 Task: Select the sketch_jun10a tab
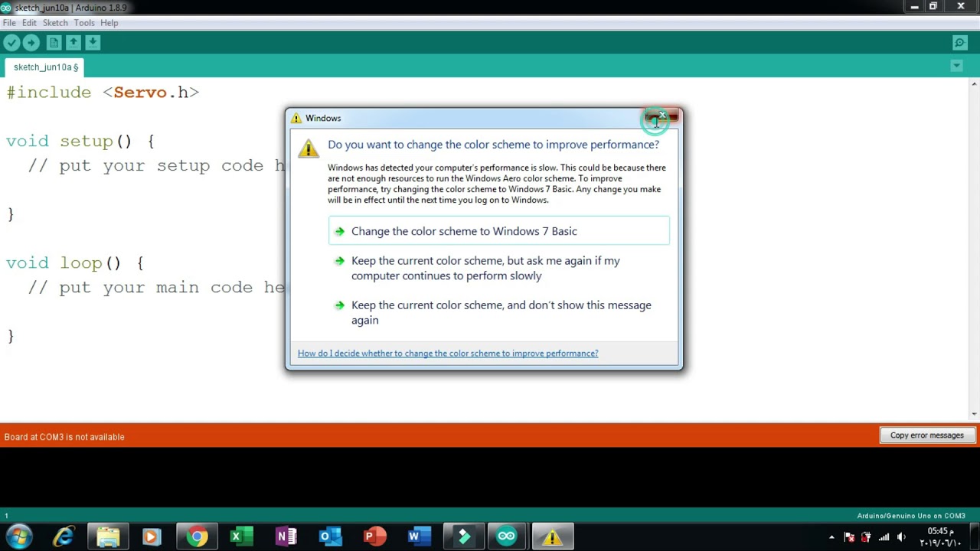45,67
